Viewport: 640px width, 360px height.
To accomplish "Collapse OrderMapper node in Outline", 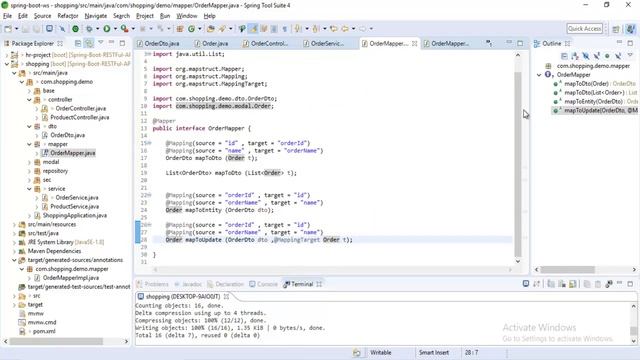I will 539,75.
